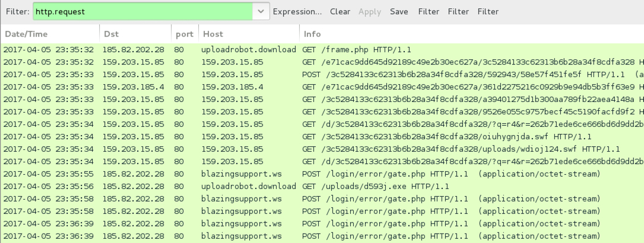Viewport: 644px width, 243px height.
Task: Save the current filter
Action: 399,11
